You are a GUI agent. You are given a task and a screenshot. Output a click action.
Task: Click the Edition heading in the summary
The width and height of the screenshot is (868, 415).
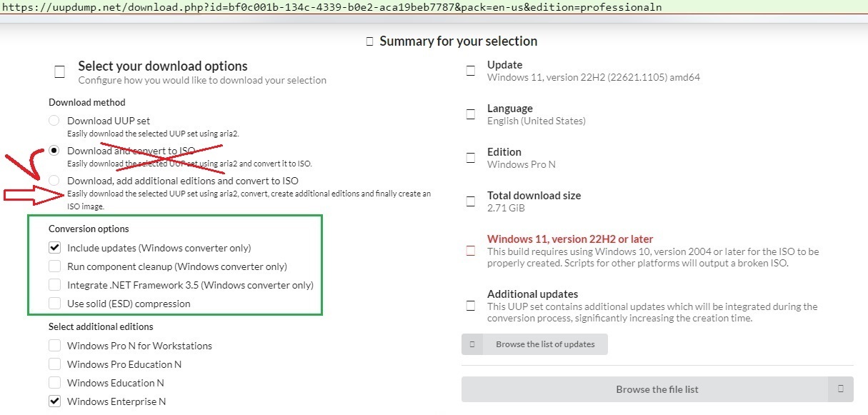tap(504, 152)
